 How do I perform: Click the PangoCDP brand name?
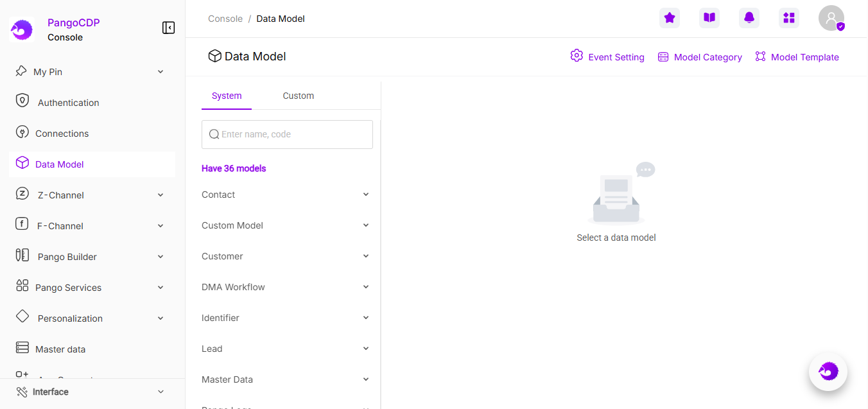click(74, 22)
